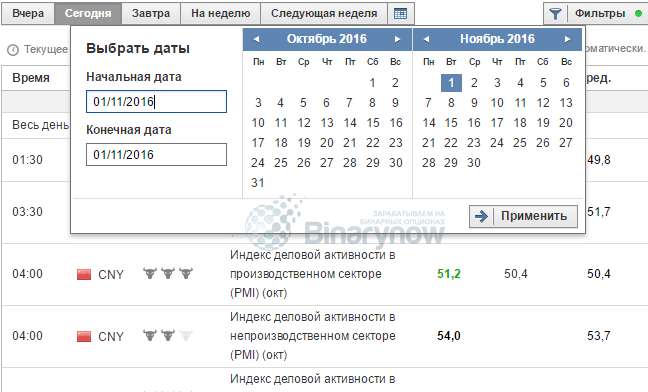
Task: Open manufacturing PMI (производственном секторе) event
Action: (x=312, y=274)
